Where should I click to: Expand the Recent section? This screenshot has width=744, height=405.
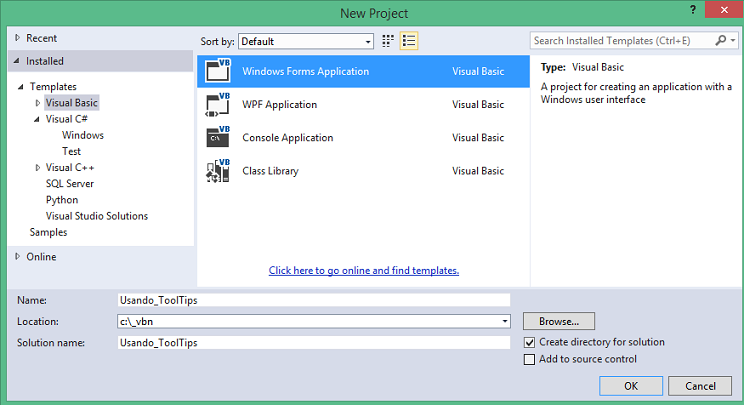click(x=18, y=37)
